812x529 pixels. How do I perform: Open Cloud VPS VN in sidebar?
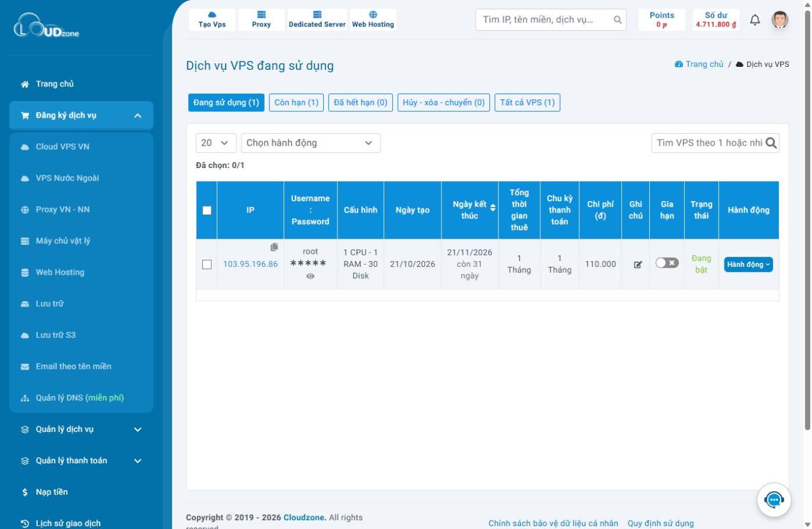81,147
